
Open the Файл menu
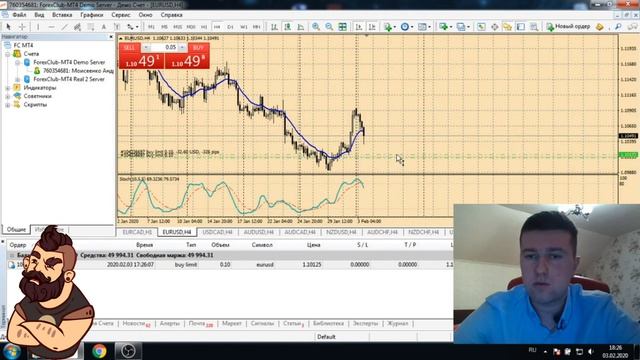point(19,15)
